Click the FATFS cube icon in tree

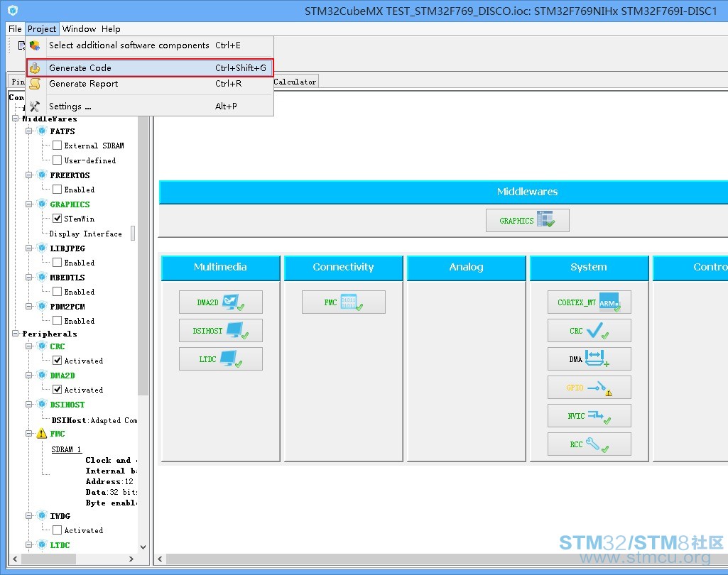42,131
